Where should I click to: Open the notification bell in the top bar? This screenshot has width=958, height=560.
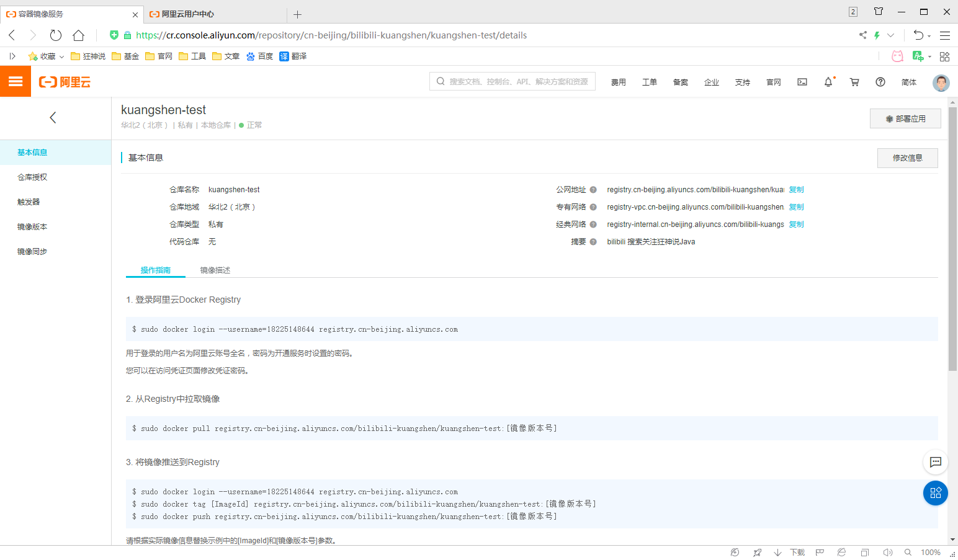coord(828,81)
